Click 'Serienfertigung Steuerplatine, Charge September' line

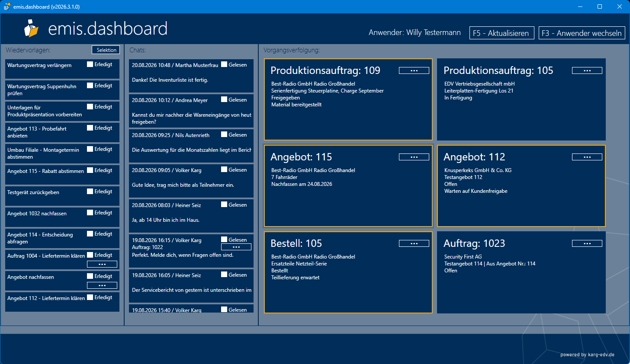328,91
